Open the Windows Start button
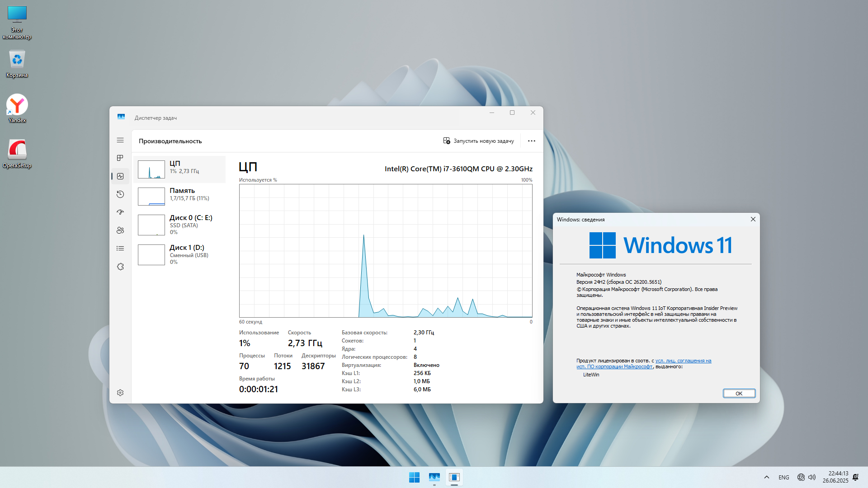868x488 pixels. pyautogui.click(x=414, y=477)
